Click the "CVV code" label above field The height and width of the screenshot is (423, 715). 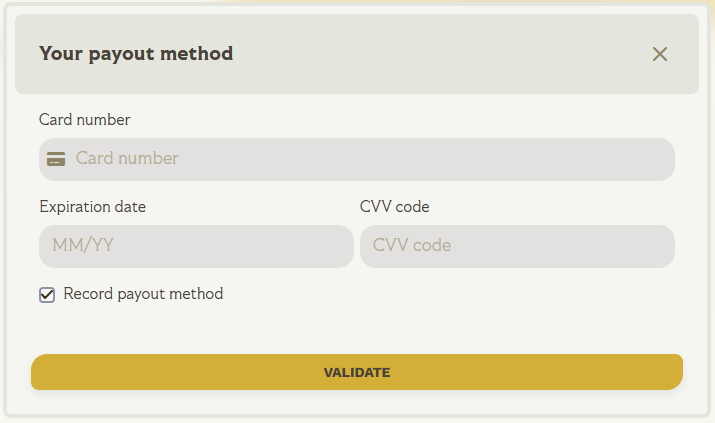394,207
